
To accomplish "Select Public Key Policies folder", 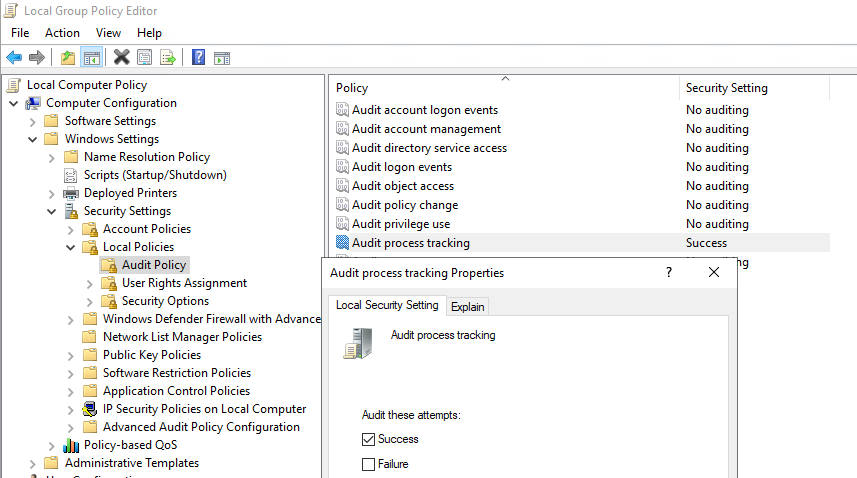I will coord(151,355).
